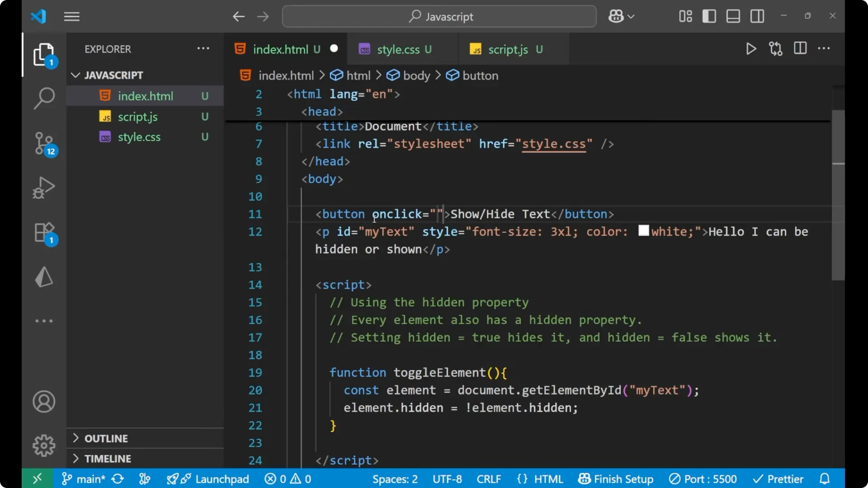Open the hamburger menu
The height and width of the screenshot is (488, 868).
pyautogui.click(x=71, y=16)
